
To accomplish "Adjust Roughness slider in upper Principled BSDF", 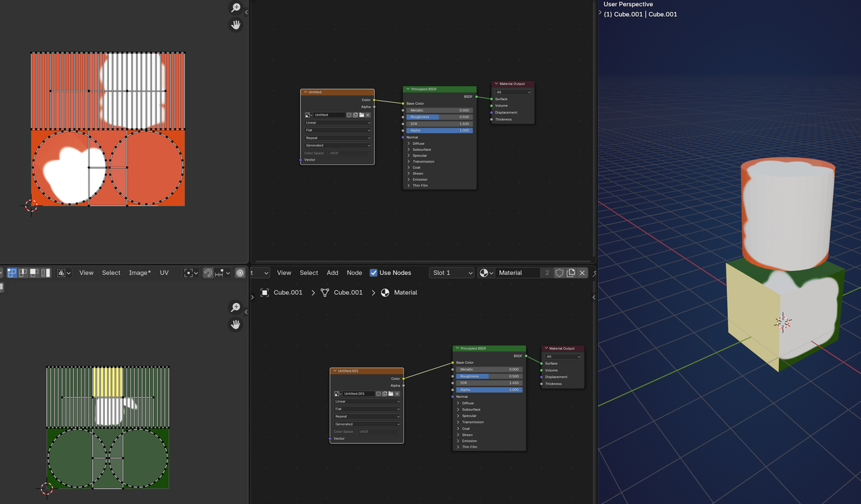I will (439, 117).
